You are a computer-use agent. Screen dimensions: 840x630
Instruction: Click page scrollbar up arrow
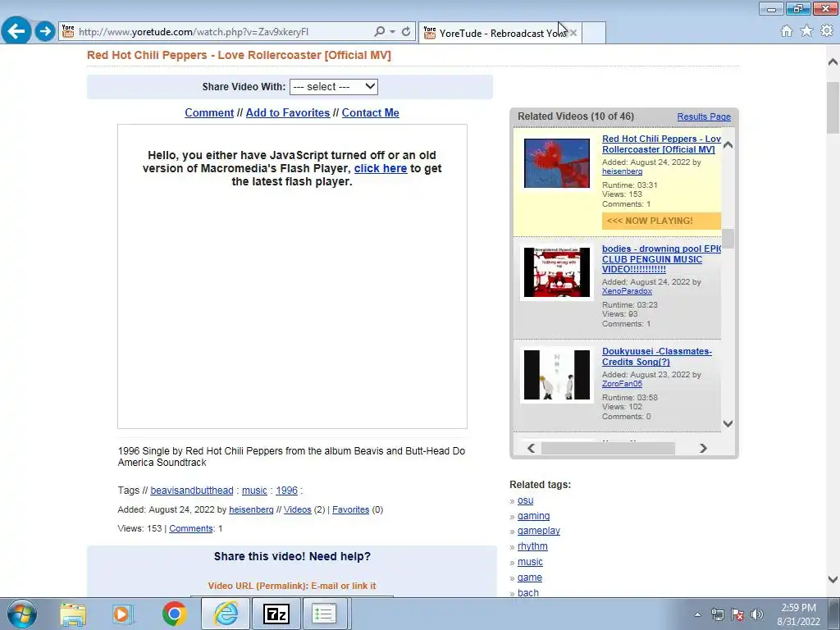833,62
